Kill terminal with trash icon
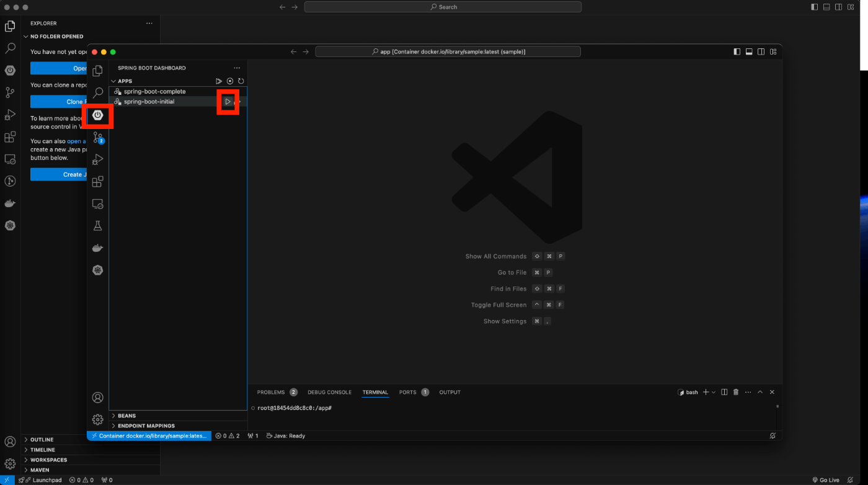868x485 pixels. (736, 392)
